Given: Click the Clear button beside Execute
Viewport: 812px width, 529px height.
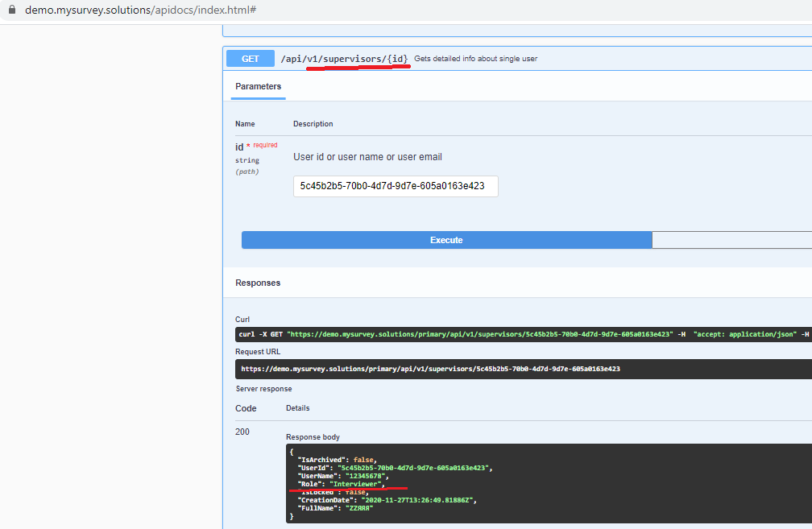Looking at the screenshot, I should (731, 240).
